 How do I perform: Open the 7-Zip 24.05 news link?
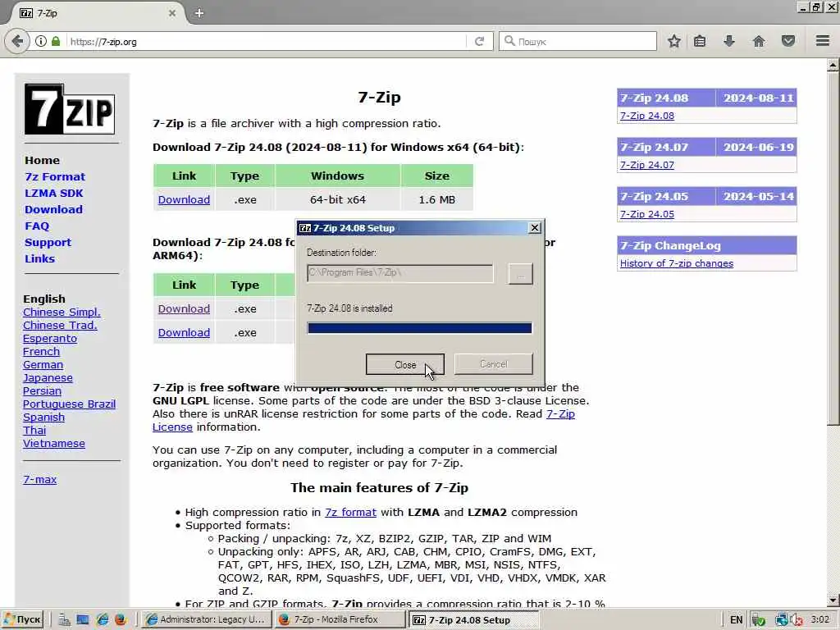click(647, 214)
